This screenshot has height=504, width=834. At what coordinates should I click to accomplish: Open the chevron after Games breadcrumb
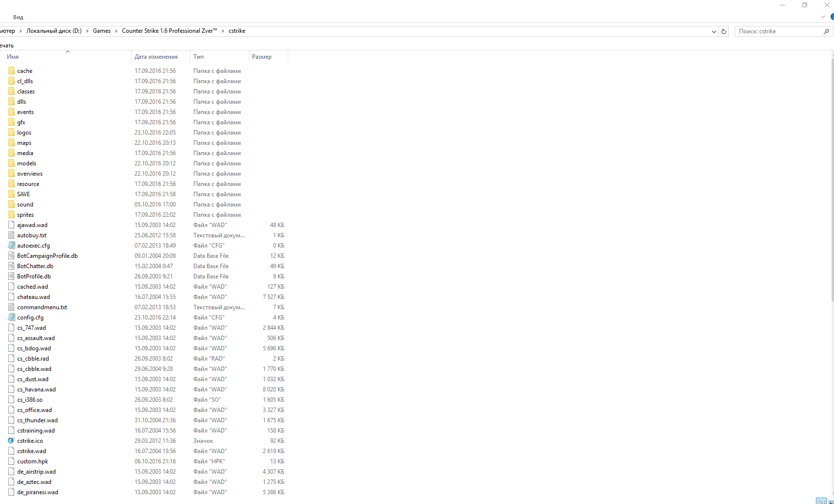(x=116, y=31)
